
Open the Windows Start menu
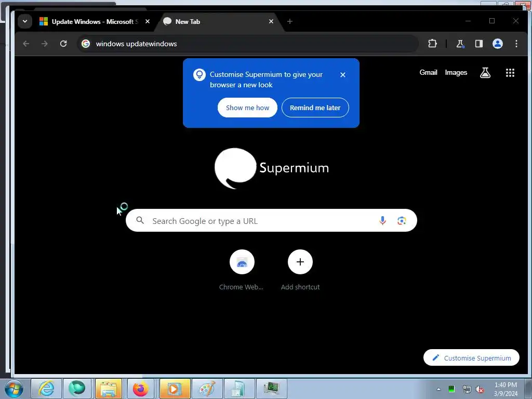(14, 389)
